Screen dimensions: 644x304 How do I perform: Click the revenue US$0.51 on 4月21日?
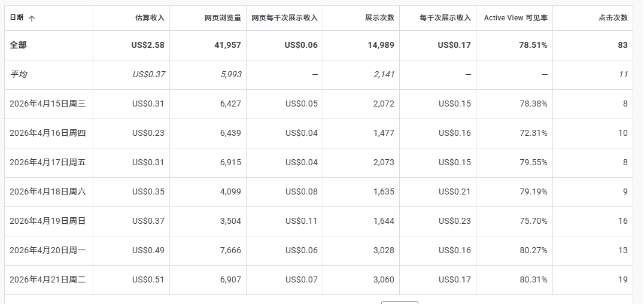(148, 279)
